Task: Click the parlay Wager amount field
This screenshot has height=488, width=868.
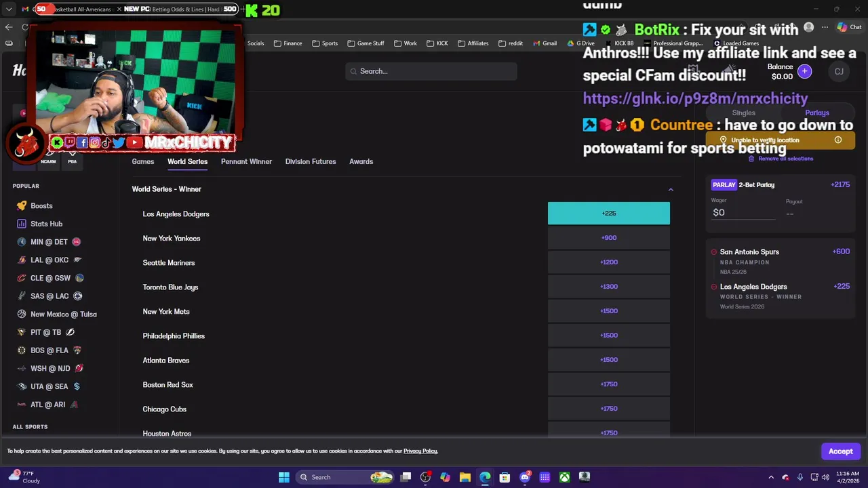Action: pos(743,212)
